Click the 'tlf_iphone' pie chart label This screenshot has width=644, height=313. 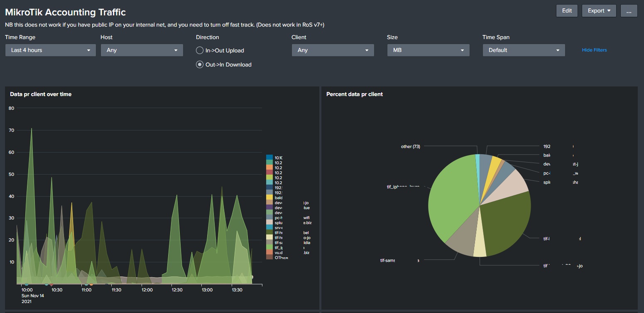click(403, 187)
